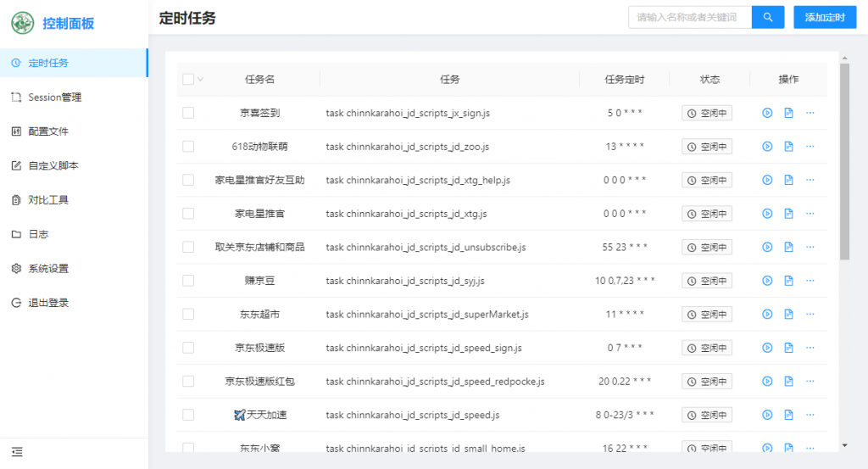This screenshot has width=868, height=469.
Task: View log icon for 东东超市 task
Action: pyautogui.click(x=788, y=315)
